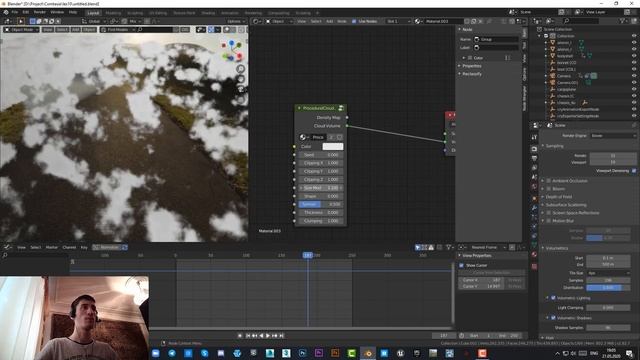Open the Material properties tab icon

534,254
